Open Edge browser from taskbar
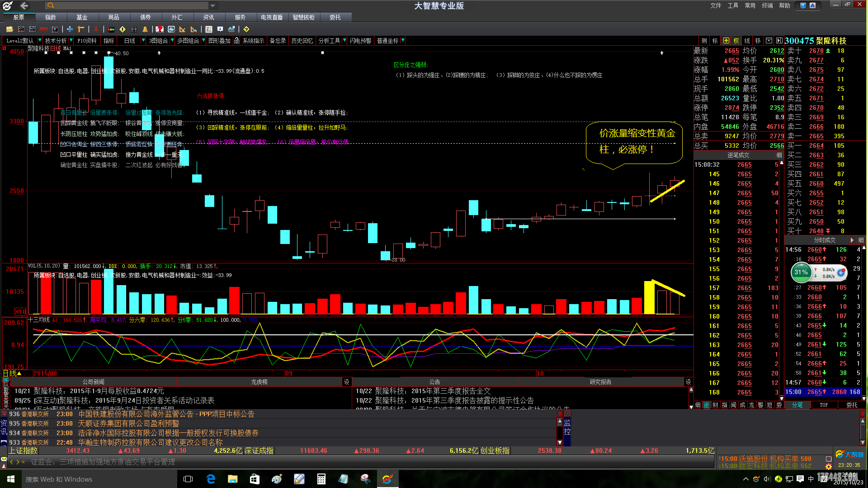This screenshot has width=868, height=488. click(211, 479)
